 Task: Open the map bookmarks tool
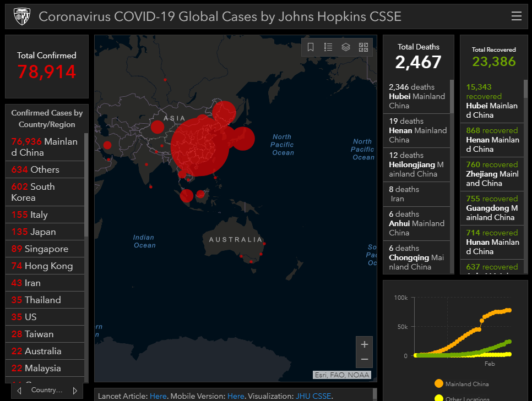[x=311, y=47]
